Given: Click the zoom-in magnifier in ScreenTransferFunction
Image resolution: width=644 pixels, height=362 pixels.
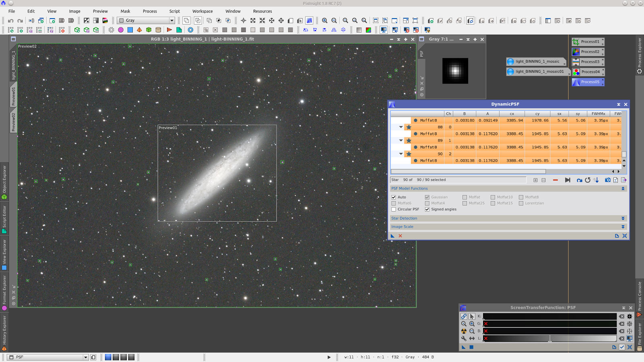Looking at the screenshot, I should [471, 324].
